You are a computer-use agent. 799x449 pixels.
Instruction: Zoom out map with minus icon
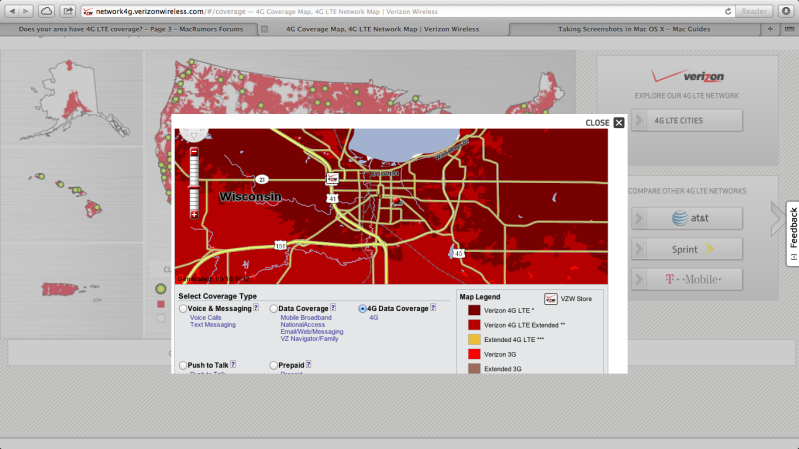pyautogui.click(x=194, y=152)
